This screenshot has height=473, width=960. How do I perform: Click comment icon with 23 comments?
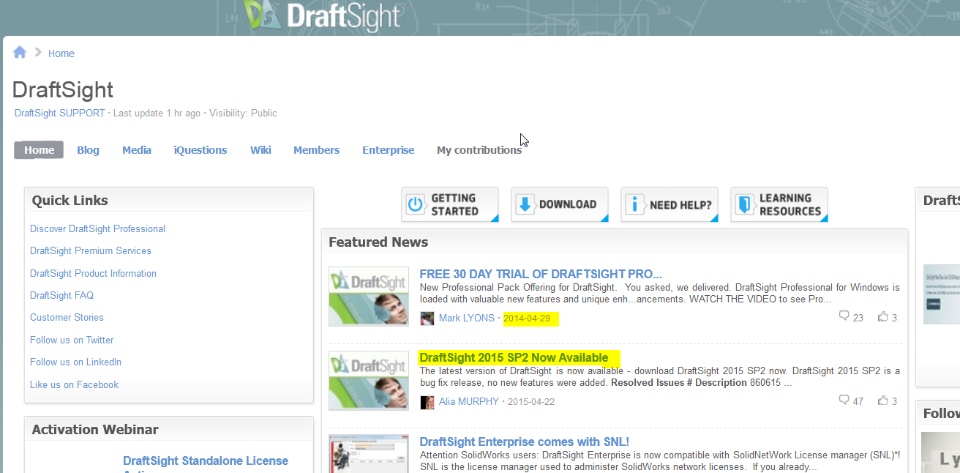[x=844, y=316]
